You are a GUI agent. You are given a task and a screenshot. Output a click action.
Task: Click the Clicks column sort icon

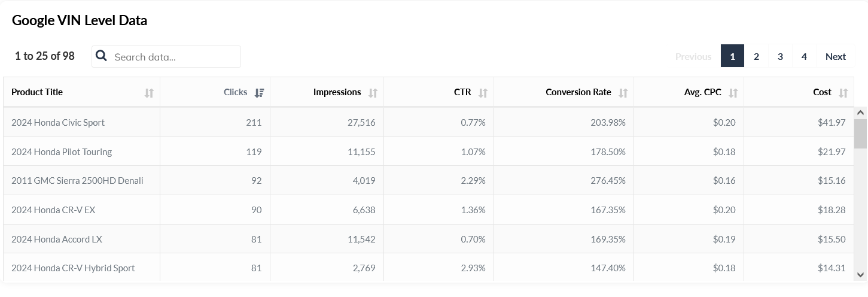(x=259, y=93)
